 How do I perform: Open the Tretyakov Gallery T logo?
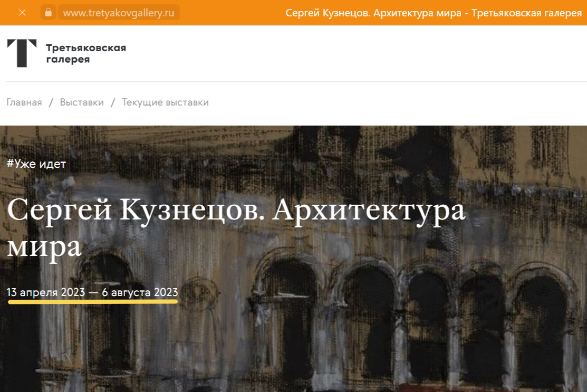pyautogui.click(x=22, y=53)
